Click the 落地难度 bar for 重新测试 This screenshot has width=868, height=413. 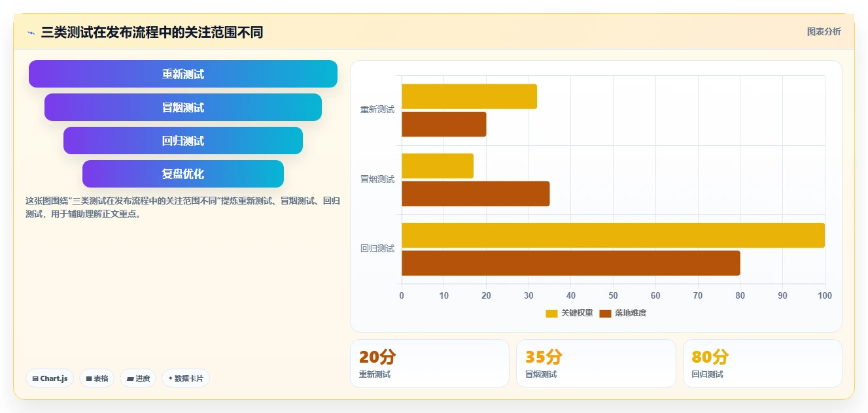tap(443, 124)
